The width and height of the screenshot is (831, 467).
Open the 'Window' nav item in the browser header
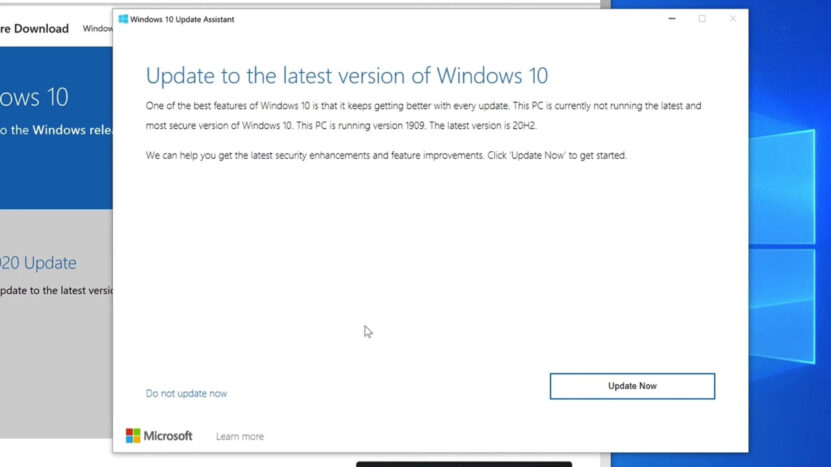(x=98, y=29)
